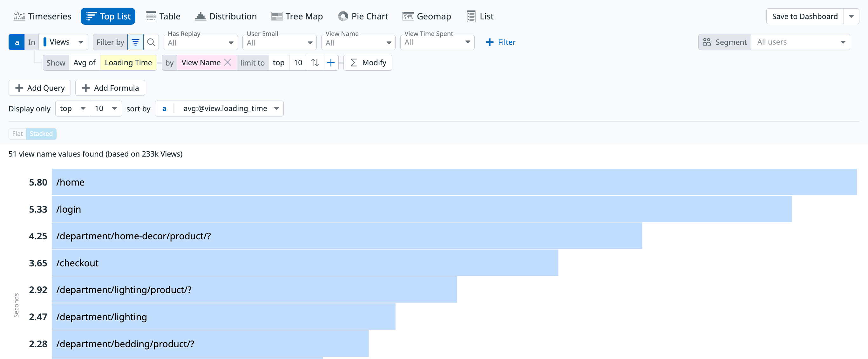Viewport: 868px width, 359px height.
Task: Switch to Timeseries visualization
Action: pos(42,16)
